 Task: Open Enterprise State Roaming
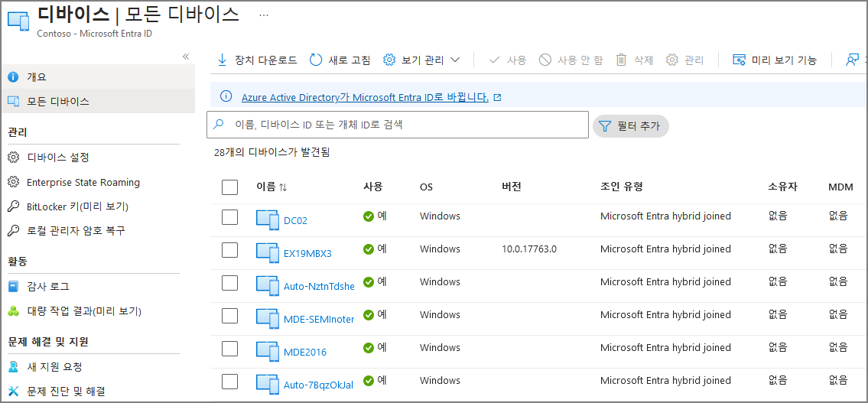[83, 182]
